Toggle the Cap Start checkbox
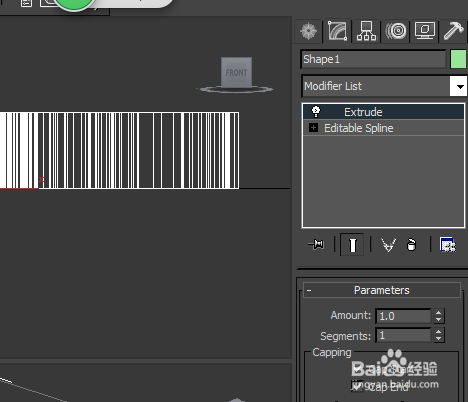Viewport: 468px width, 402px height. click(x=357, y=368)
